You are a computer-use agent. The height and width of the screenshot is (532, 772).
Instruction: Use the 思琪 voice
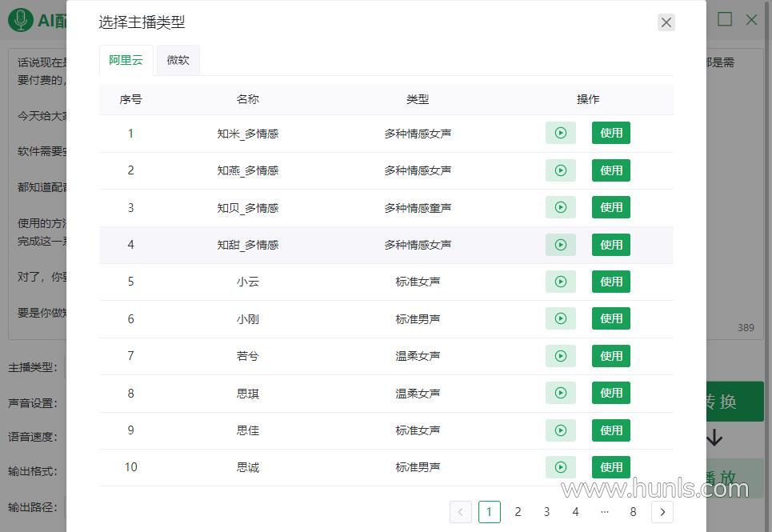tap(610, 393)
